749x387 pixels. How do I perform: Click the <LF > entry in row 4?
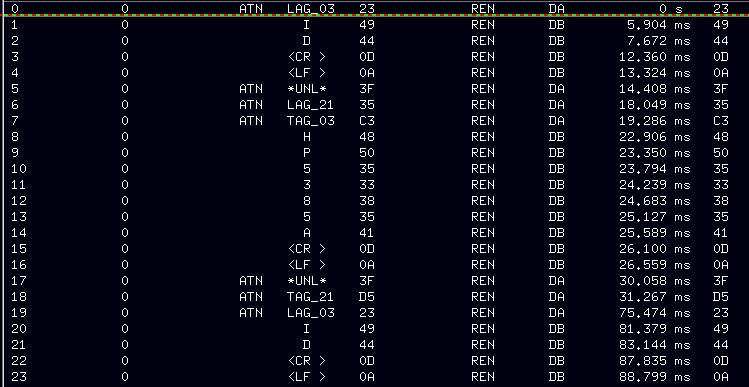pyautogui.click(x=307, y=73)
